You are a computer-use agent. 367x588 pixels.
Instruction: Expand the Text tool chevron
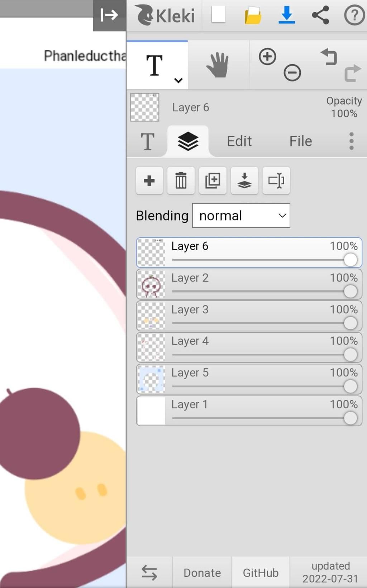pos(178,80)
